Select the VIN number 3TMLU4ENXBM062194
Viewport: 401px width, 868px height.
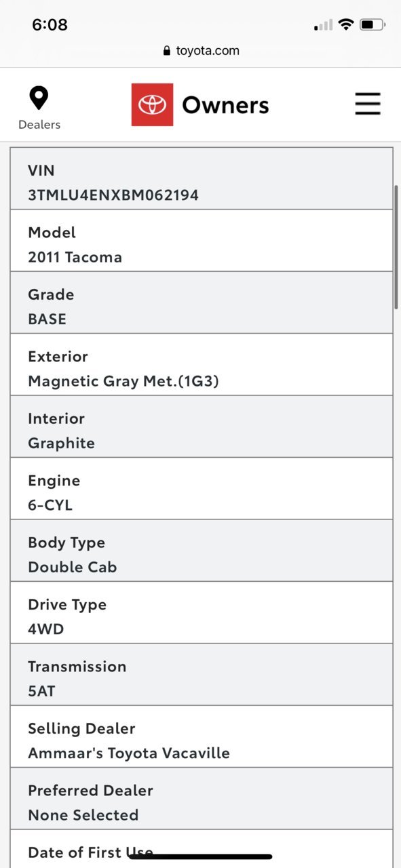coord(113,195)
